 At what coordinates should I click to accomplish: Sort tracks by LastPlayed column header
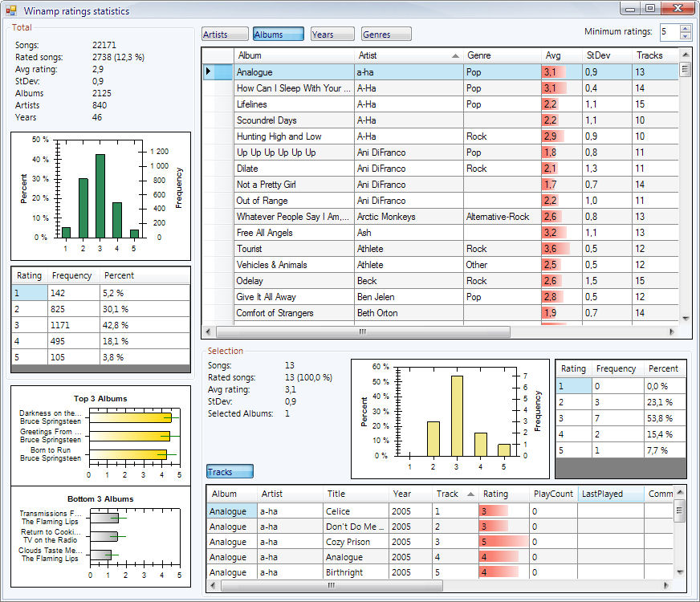coord(611,494)
